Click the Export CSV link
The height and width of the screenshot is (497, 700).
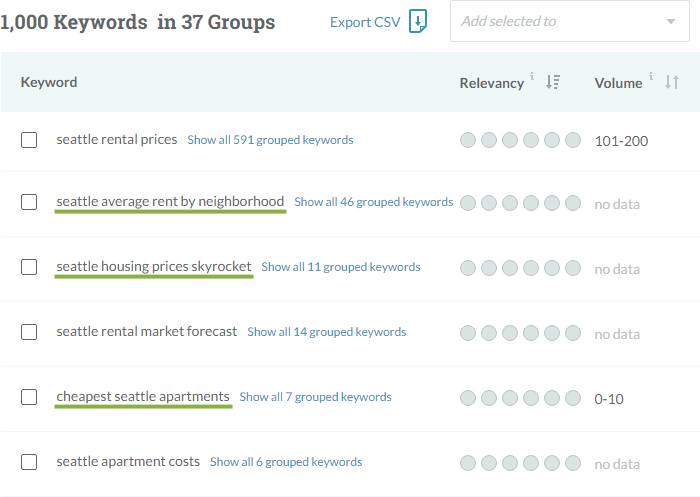point(366,22)
